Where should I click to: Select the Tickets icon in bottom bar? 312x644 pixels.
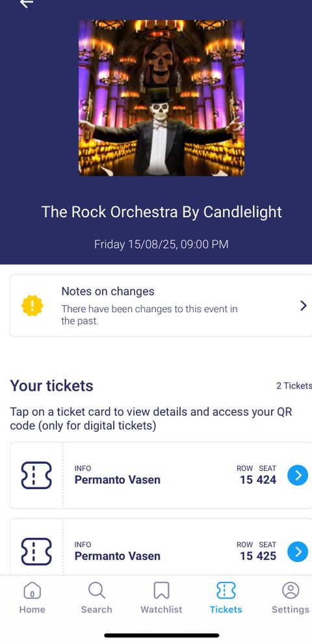tap(226, 590)
